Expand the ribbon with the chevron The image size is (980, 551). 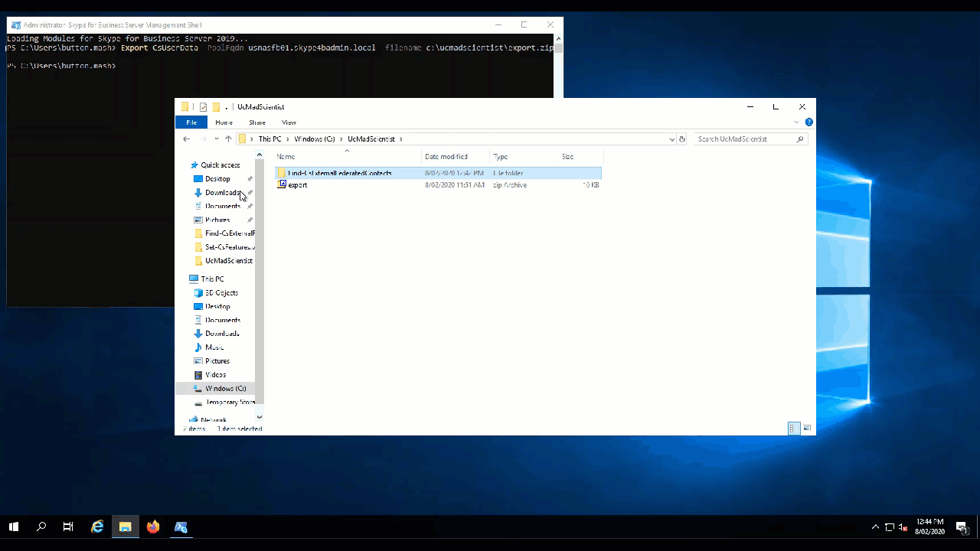pyautogui.click(x=796, y=122)
